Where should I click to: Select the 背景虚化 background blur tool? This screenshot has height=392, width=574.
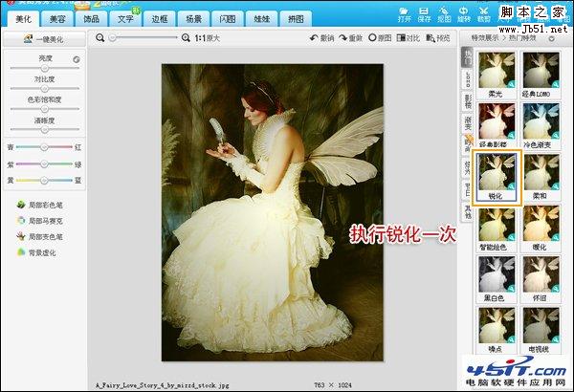click(36, 252)
